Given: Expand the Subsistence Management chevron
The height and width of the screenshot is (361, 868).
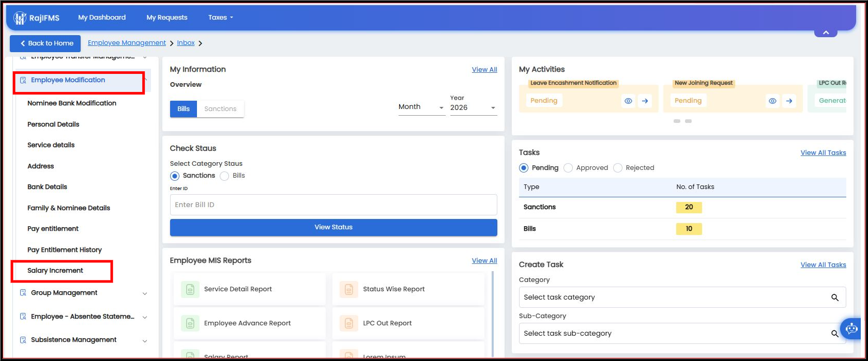Looking at the screenshot, I should pyautogui.click(x=145, y=341).
